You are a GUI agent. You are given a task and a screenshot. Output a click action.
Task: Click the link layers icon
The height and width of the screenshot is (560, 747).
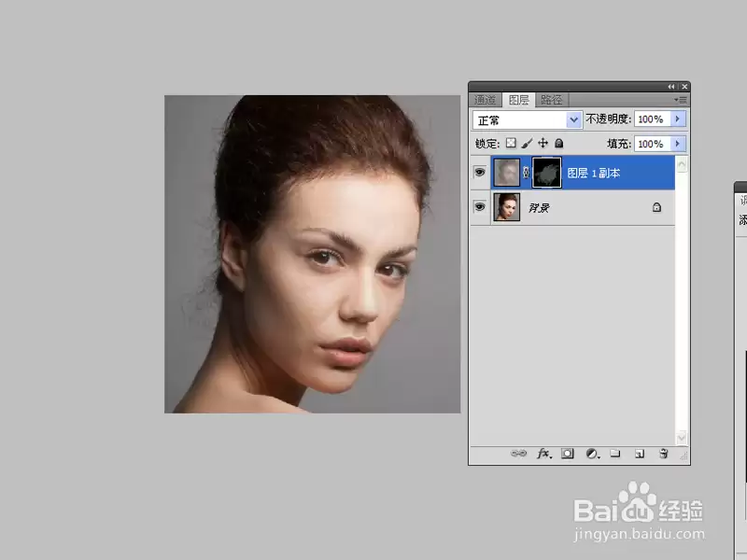[x=518, y=453]
